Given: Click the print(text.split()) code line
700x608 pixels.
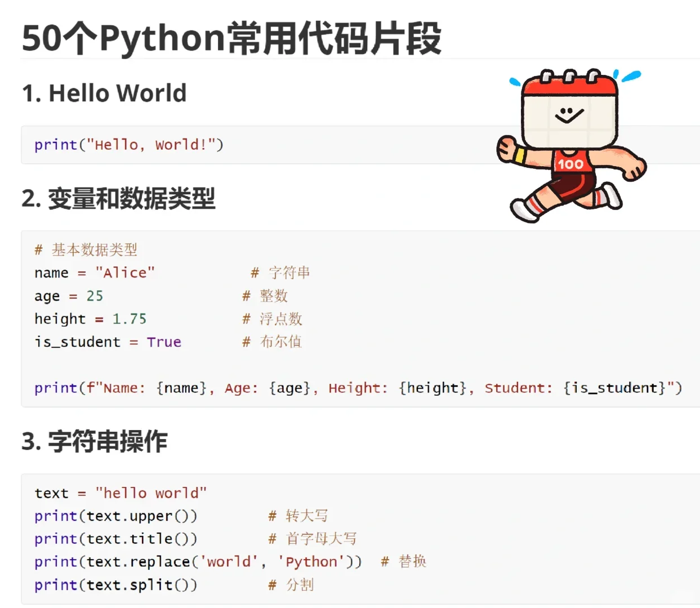Looking at the screenshot, I should click(115, 585).
